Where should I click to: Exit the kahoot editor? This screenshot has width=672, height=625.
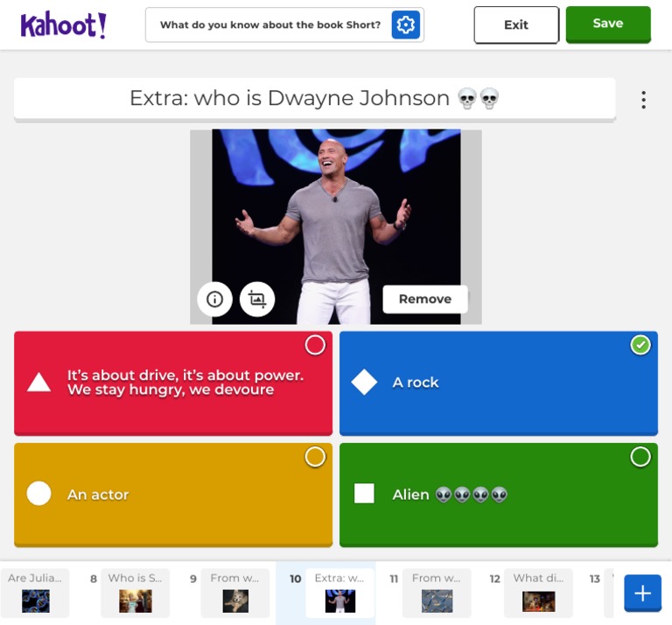pyautogui.click(x=516, y=25)
